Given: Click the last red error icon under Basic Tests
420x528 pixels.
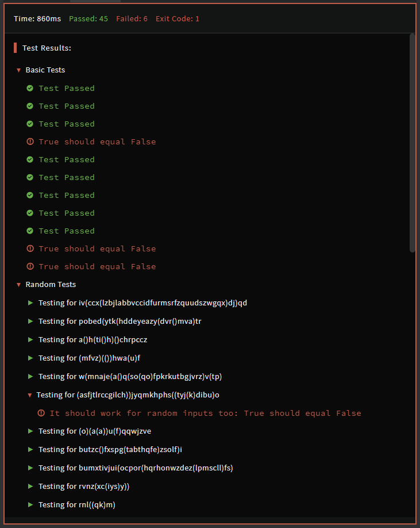Looking at the screenshot, I should coord(30,266).
